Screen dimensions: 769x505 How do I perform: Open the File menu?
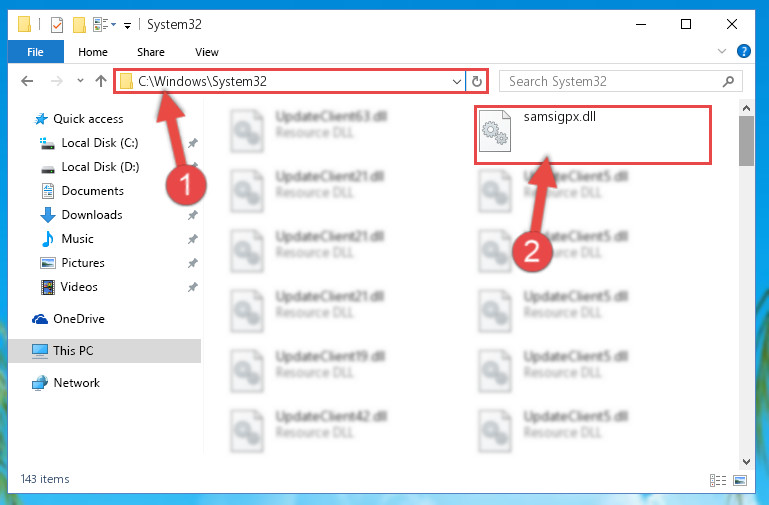[35, 52]
